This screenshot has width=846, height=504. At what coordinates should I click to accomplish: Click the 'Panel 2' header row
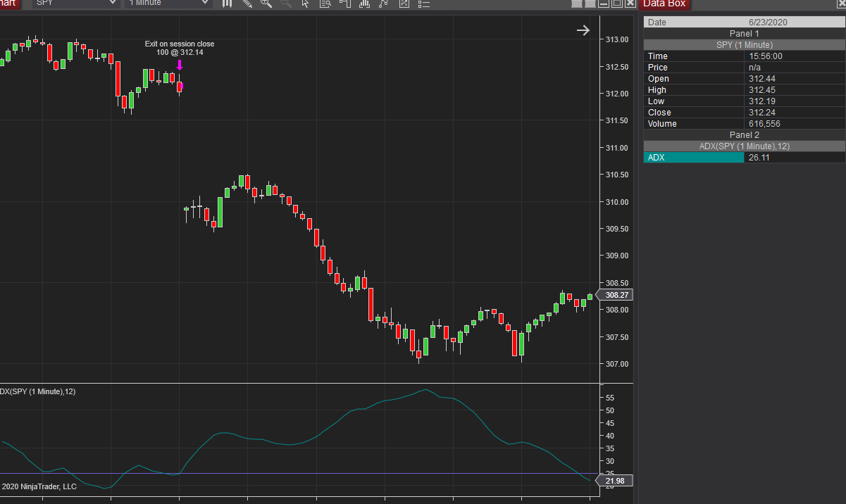tap(745, 134)
